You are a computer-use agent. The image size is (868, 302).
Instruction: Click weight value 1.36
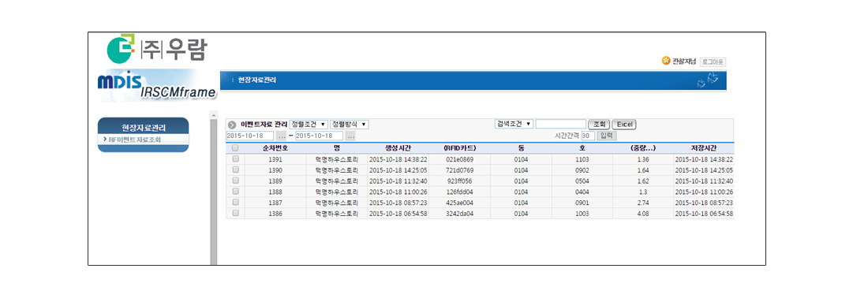pos(643,159)
